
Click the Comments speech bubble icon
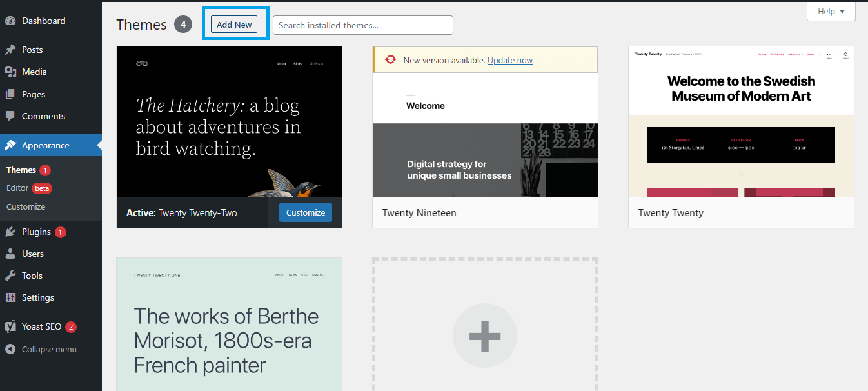(x=10, y=116)
